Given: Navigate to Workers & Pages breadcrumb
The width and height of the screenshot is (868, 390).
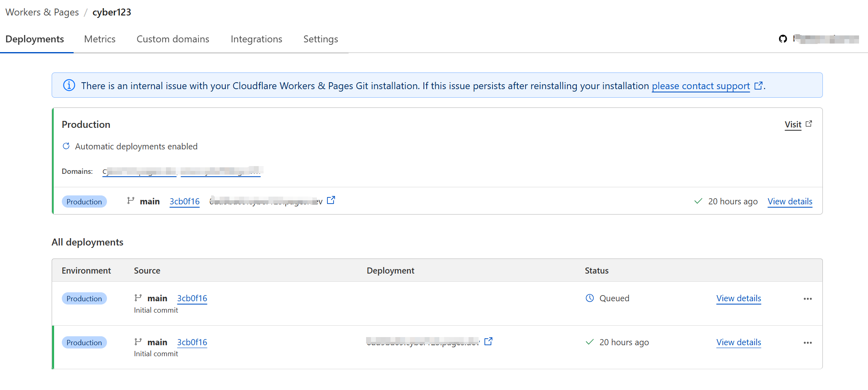Looking at the screenshot, I should click(x=42, y=12).
